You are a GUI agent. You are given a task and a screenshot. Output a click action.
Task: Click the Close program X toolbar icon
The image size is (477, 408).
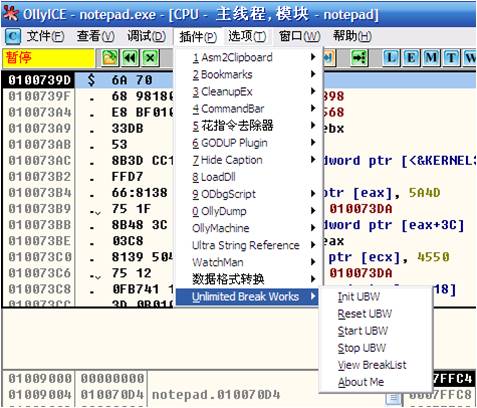(150, 58)
